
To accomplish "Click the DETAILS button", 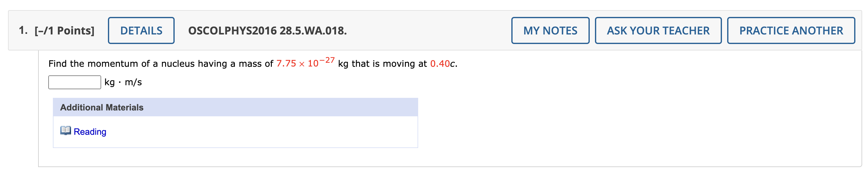I will click(141, 31).
